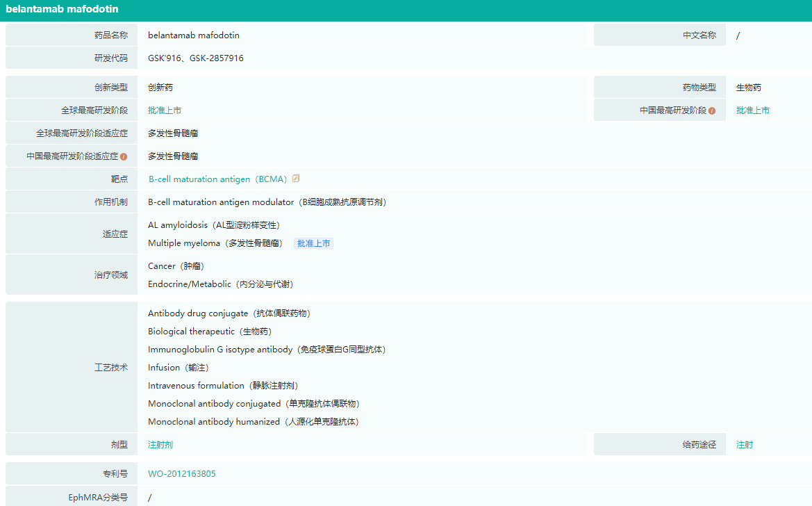This screenshot has height=506, width=812.
Task: Click the GSK'916、GSK-2857916 research code text
Action: pyautogui.click(x=196, y=58)
